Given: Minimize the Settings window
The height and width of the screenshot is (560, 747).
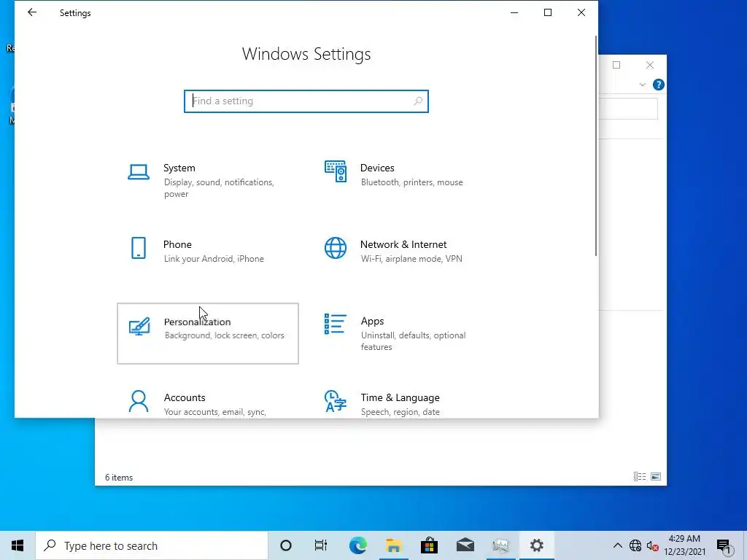Looking at the screenshot, I should pyautogui.click(x=514, y=12).
